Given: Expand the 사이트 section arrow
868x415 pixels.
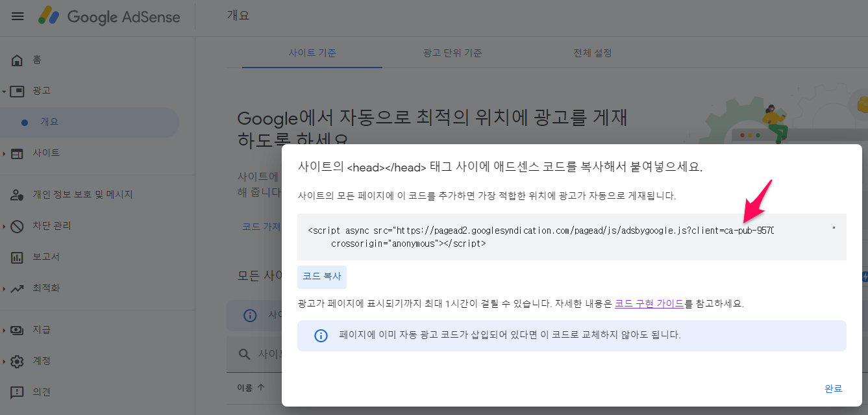Looking at the screenshot, I should click(x=4, y=153).
